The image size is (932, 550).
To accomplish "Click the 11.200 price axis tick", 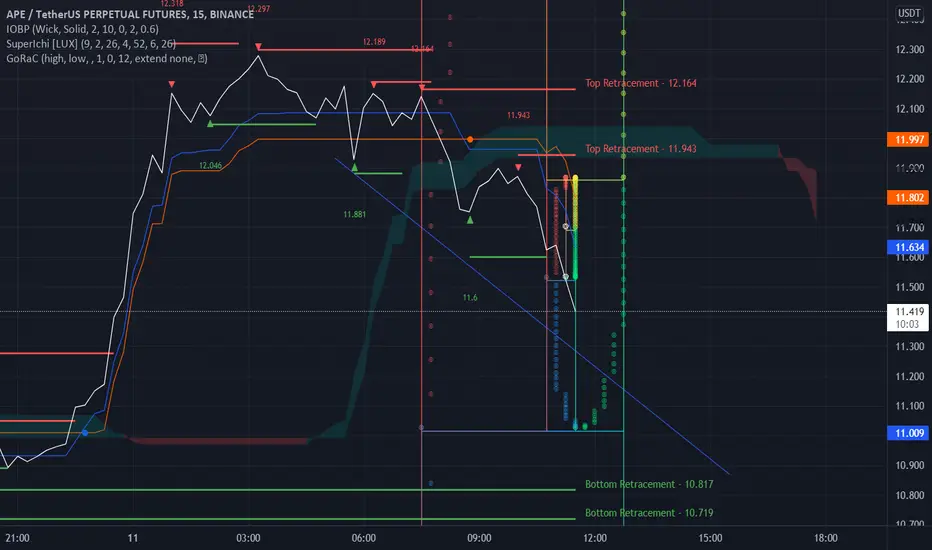I will [x=909, y=376].
